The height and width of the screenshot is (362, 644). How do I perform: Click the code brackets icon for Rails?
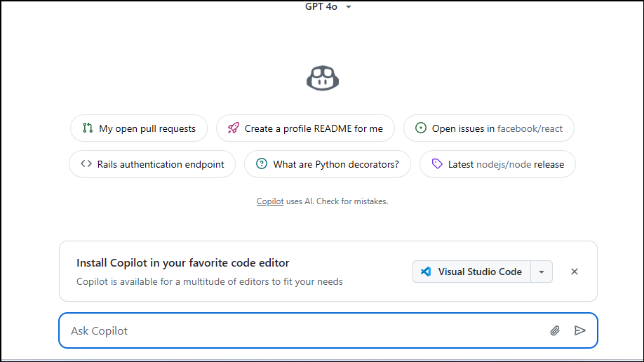[x=86, y=164]
